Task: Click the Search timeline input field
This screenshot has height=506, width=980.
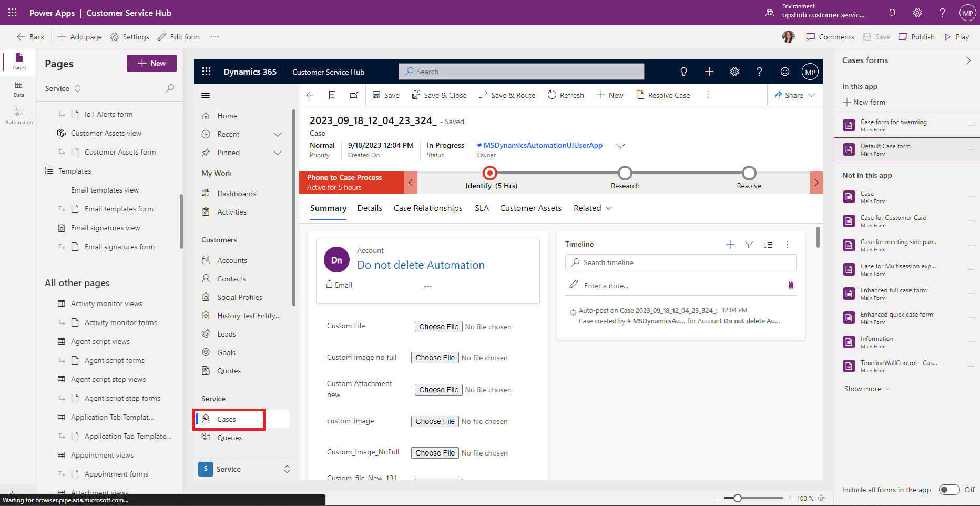Action: (x=683, y=262)
